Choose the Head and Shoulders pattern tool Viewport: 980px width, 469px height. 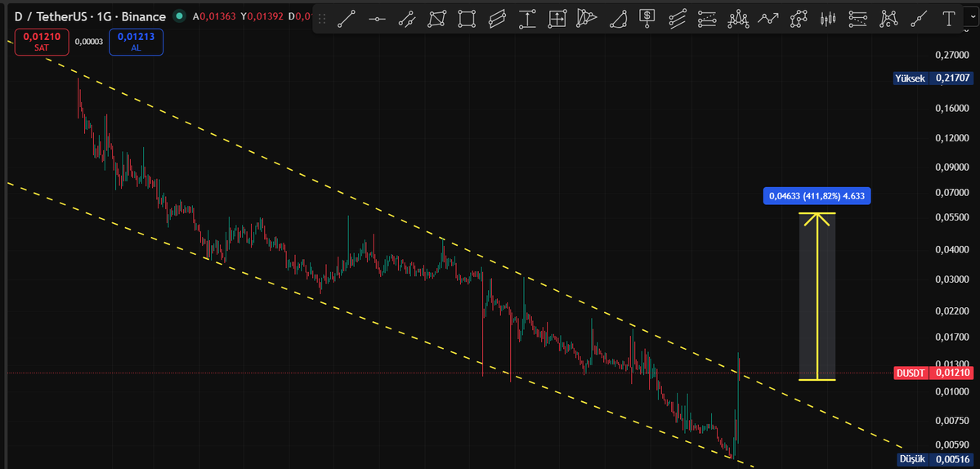[x=738, y=20]
